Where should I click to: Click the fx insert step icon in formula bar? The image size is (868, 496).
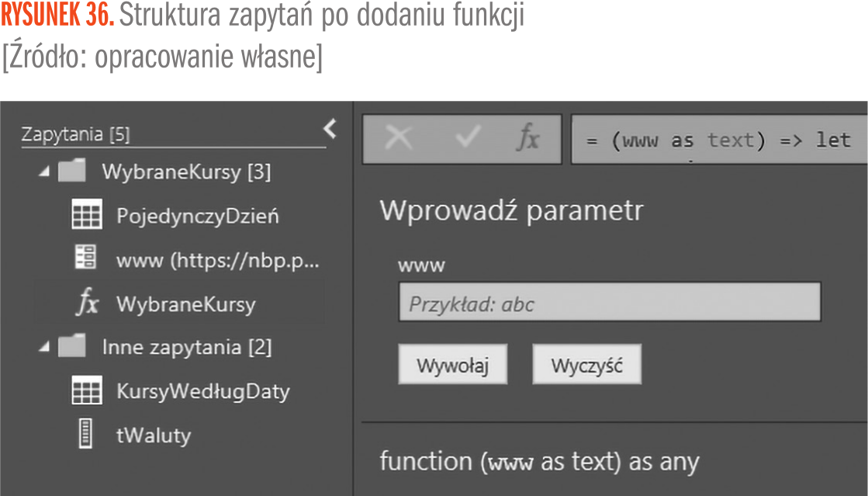(x=528, y=140)
